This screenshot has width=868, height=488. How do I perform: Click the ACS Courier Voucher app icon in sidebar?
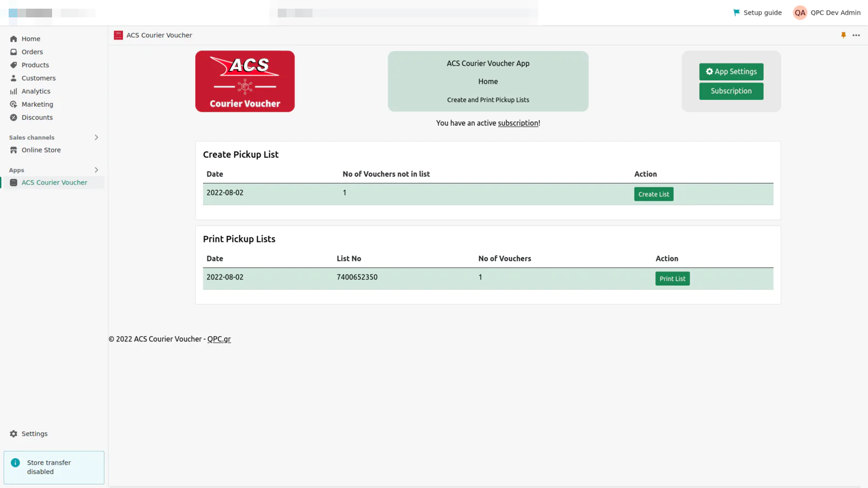click(x=14, y=183)
